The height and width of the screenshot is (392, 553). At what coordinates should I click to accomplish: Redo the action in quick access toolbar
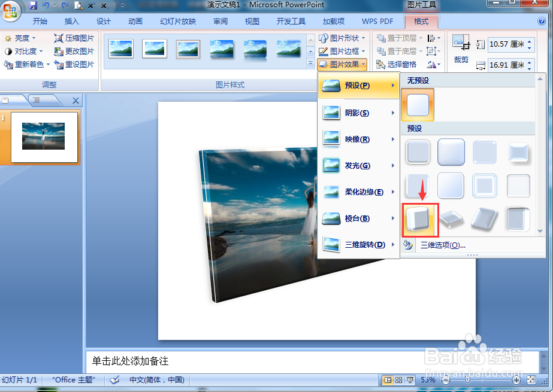[65, 5]
